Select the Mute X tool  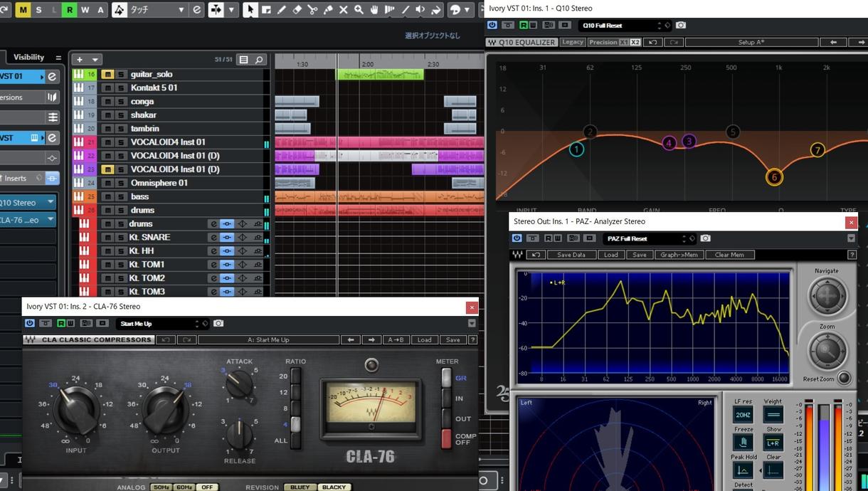point(344,10)
